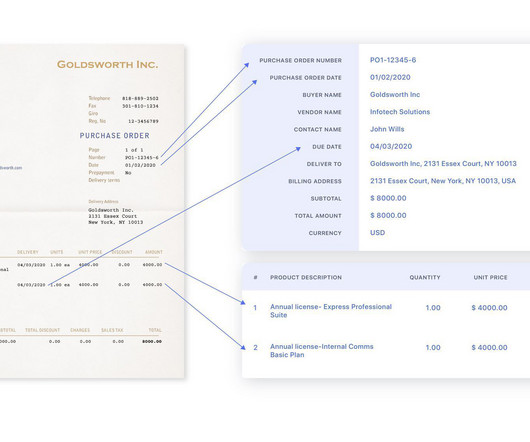Screen dimensions: 530x442
Task: Click the Purchase Order heading on scanned document
Action: click(x=115, y=136)
